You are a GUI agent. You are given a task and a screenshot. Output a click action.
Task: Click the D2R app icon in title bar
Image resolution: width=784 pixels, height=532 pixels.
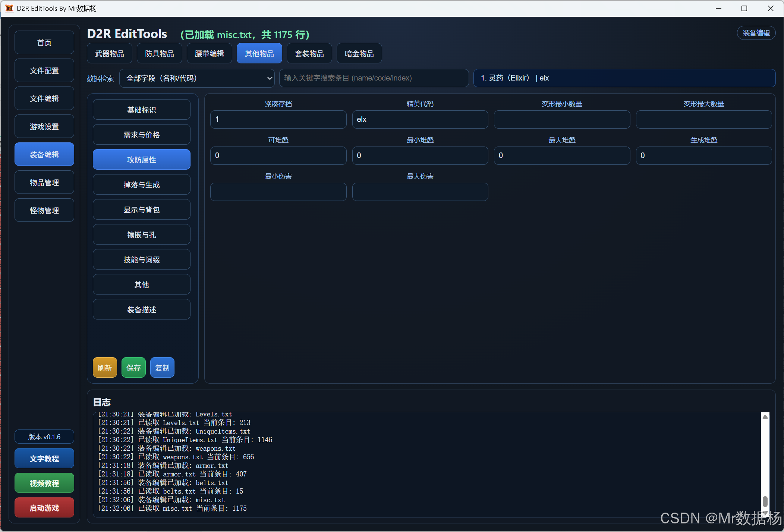tap(9, 8)
